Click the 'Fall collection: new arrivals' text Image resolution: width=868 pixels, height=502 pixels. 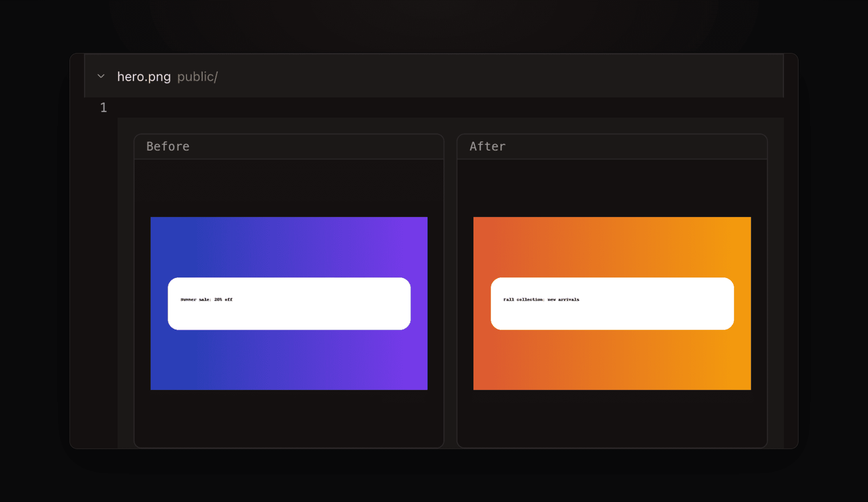541,300
